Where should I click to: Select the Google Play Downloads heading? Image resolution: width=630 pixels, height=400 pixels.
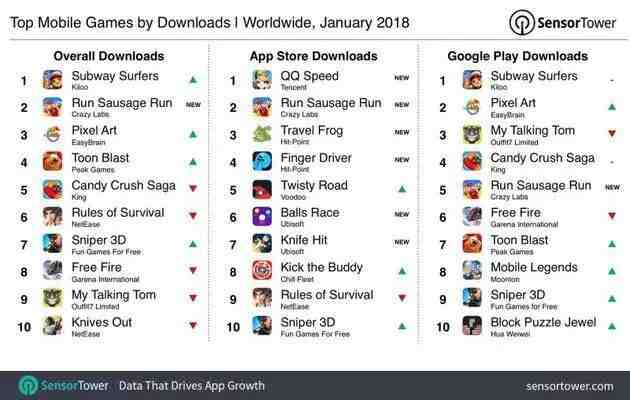[518, 56]
